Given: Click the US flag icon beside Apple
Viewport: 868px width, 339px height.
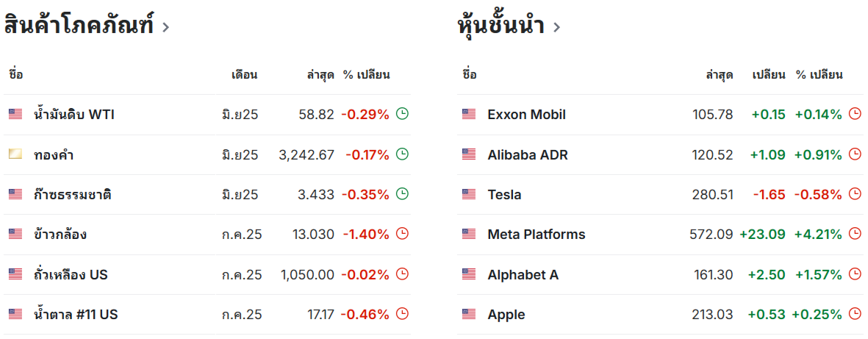Looking at the screenshot, I should (468, 314).
